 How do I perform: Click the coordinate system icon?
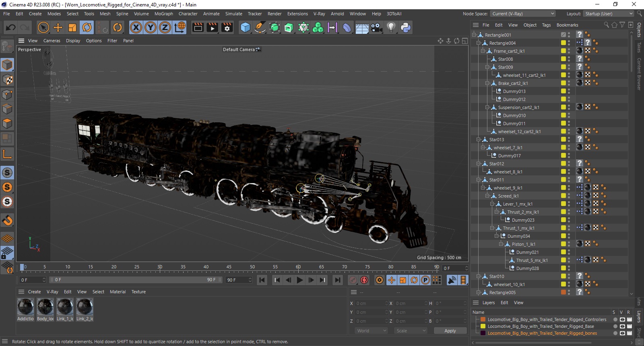[180, 27]
